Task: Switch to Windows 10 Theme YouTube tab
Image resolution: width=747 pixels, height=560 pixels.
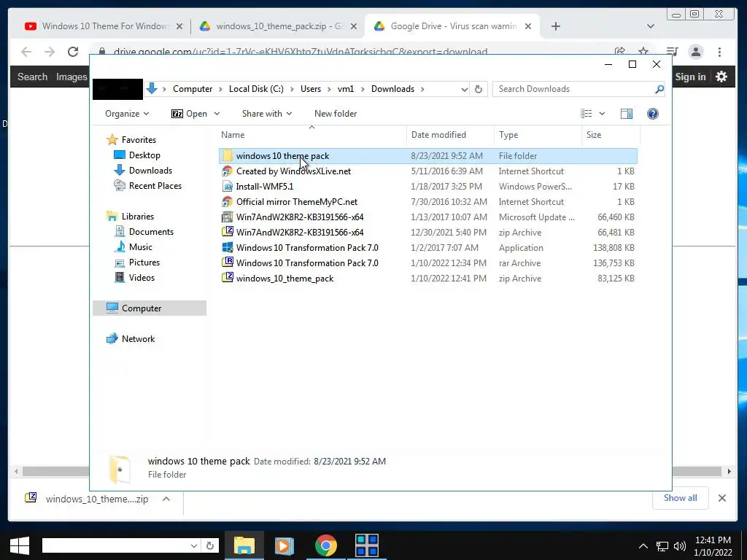Action: (x=104, y=26)
